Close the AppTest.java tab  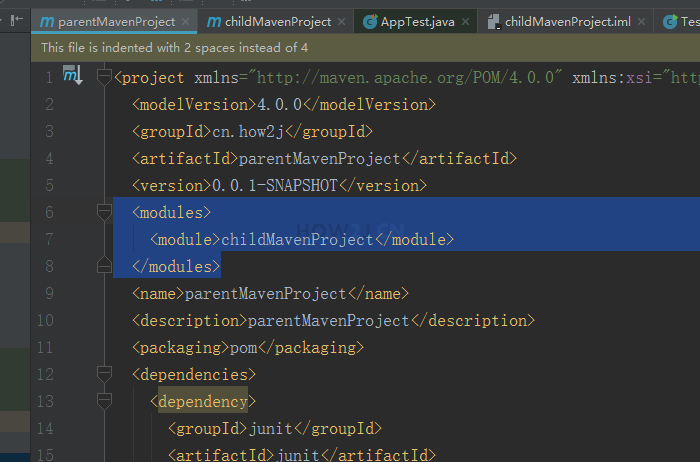(465, 21)
